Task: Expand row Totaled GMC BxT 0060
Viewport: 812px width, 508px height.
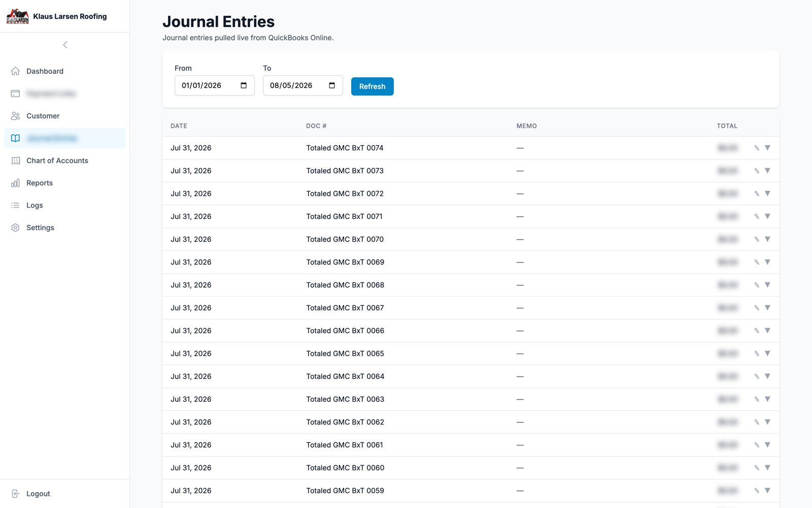Action: coord(767,468)
